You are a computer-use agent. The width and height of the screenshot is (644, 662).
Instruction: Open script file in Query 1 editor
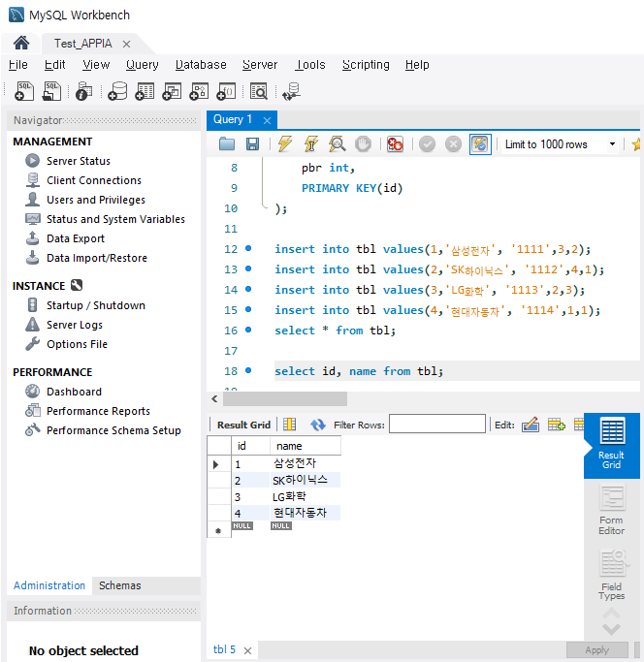coord(227,144)
